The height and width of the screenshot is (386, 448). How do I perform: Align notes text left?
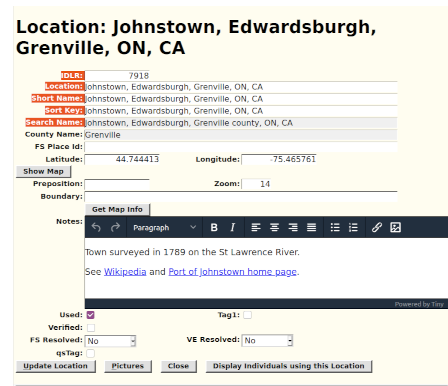coord(256,228)
